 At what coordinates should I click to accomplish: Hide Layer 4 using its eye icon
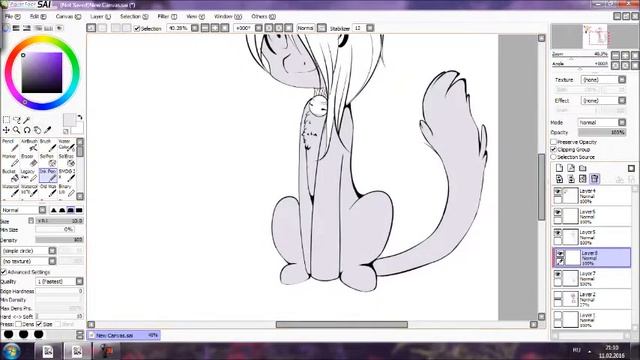point(558,191)
